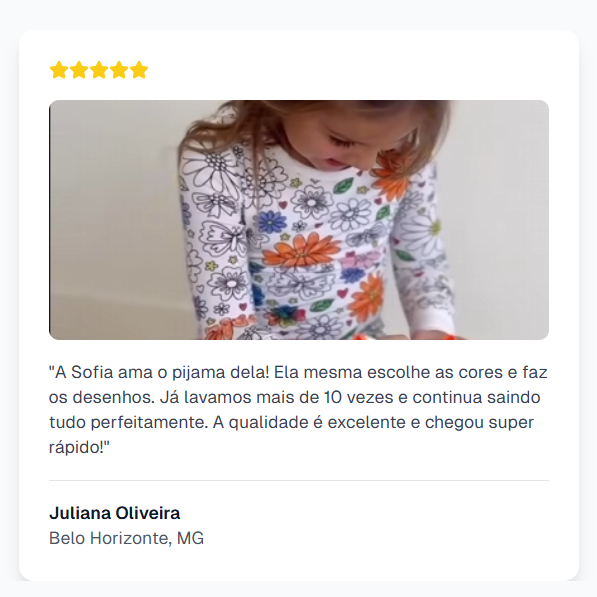Click the word "Sofia" in the review

tap(93, 372)
